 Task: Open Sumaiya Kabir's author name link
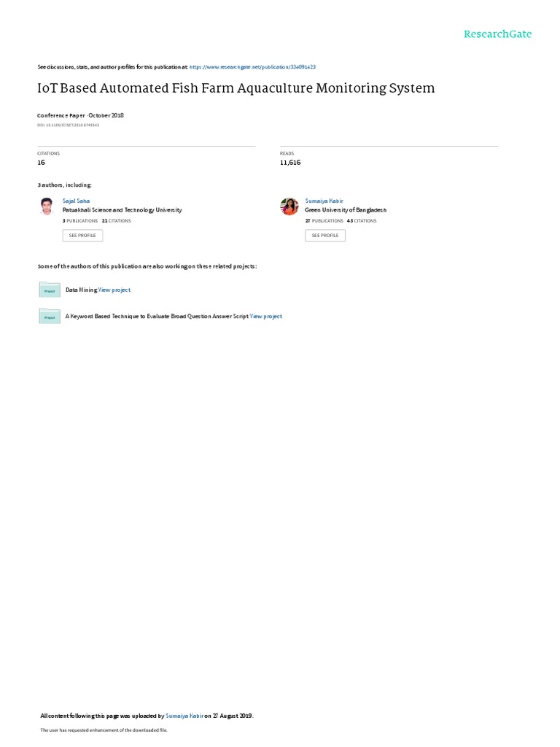click(324, 201)
